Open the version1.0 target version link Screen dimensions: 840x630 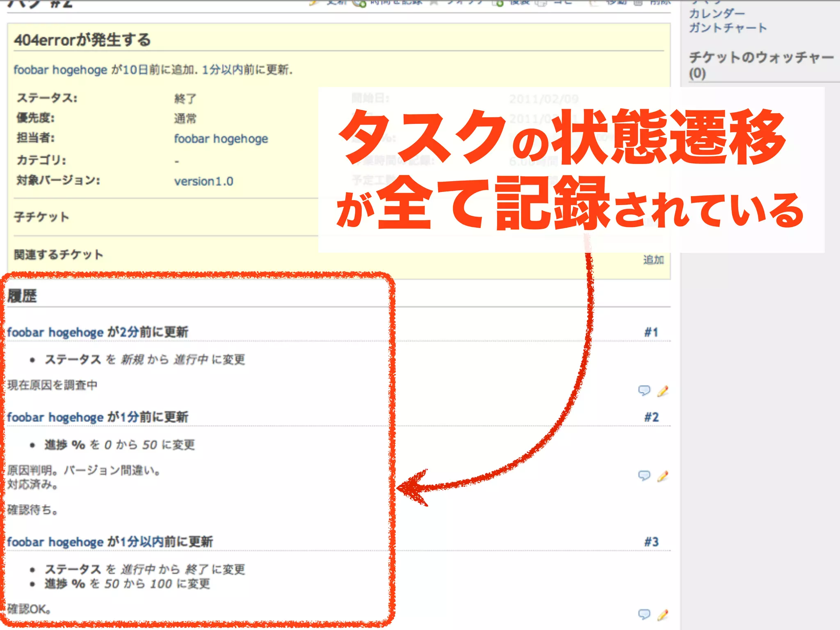tap(204, 181)
